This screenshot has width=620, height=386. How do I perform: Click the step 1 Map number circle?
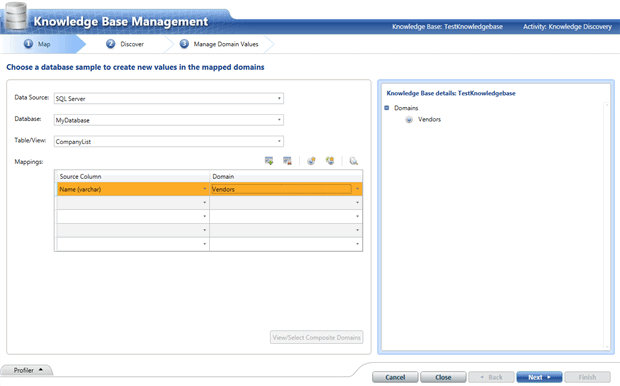coord(28,44)
